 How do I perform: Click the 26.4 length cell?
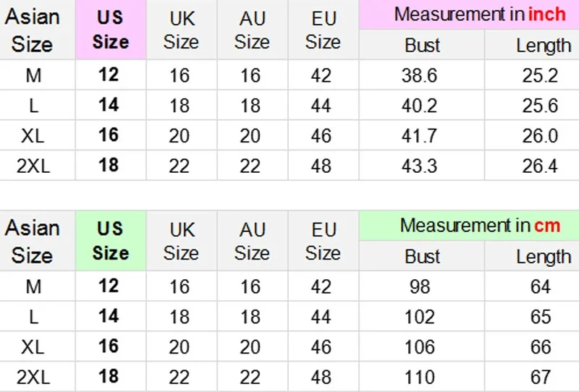tap(540, 166)
